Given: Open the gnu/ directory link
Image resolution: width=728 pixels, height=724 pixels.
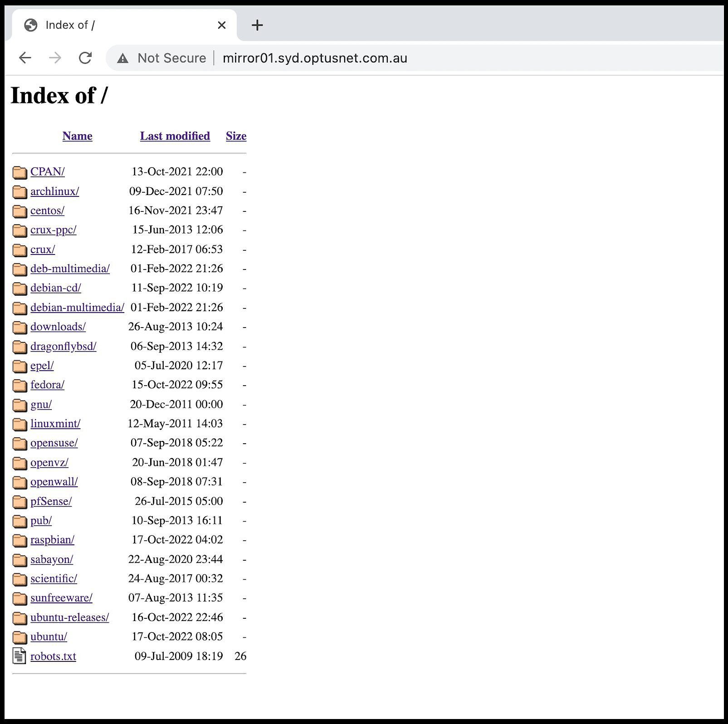Looking at the screenshot, I should (41, 404).
